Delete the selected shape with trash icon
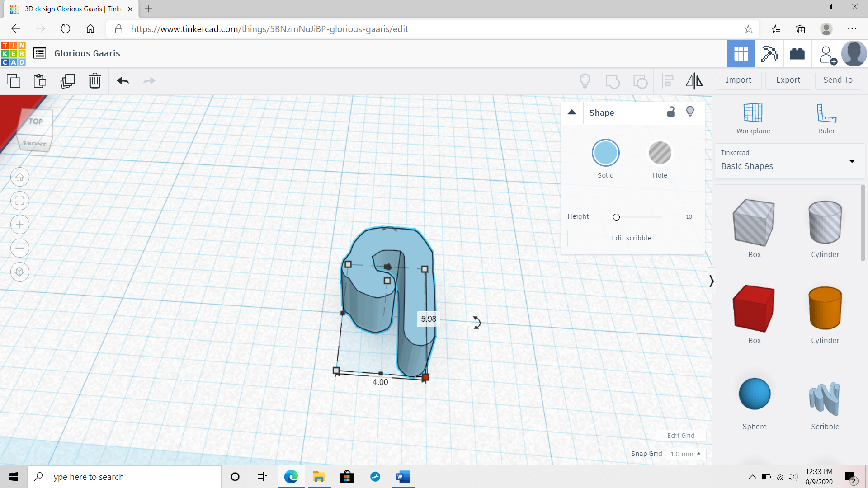This screenshot has width=868, height=488. (x=95, y=81)
